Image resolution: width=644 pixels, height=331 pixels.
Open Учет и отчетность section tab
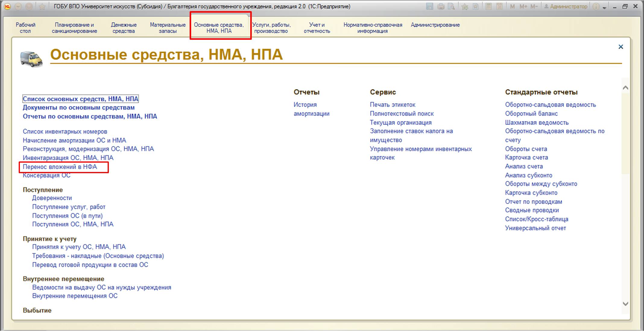pos(317,28)
